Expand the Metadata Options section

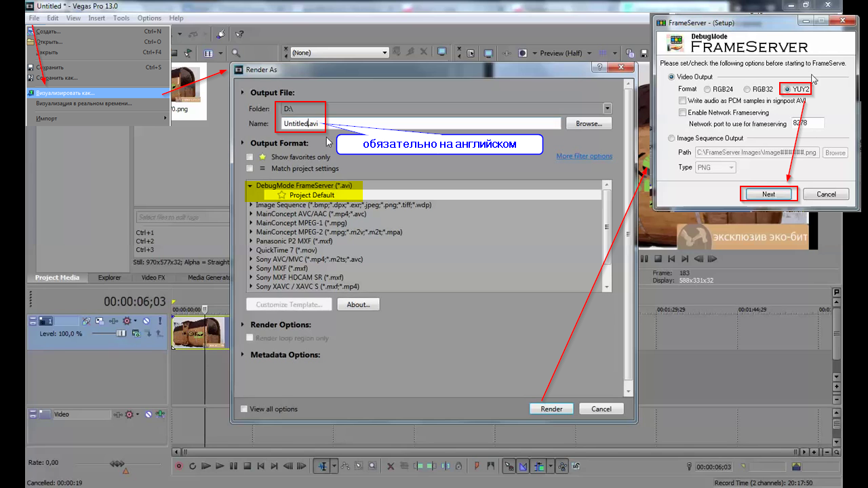[x=243, y=354]
